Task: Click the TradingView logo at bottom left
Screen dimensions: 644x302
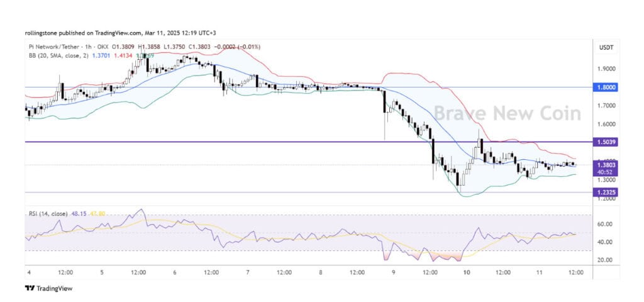Action: (48, 288)
